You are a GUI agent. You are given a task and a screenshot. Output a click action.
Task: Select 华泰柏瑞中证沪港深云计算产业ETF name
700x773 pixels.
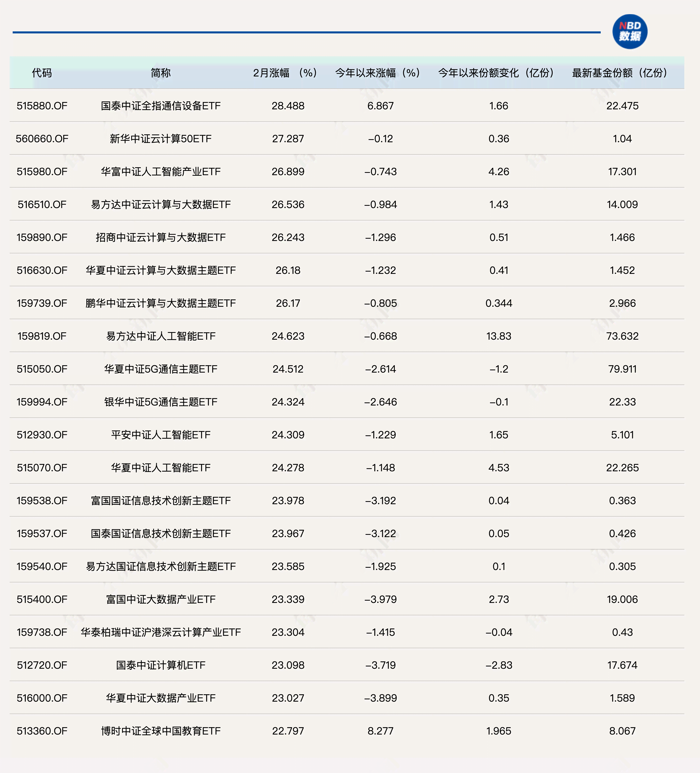[161, 632]
